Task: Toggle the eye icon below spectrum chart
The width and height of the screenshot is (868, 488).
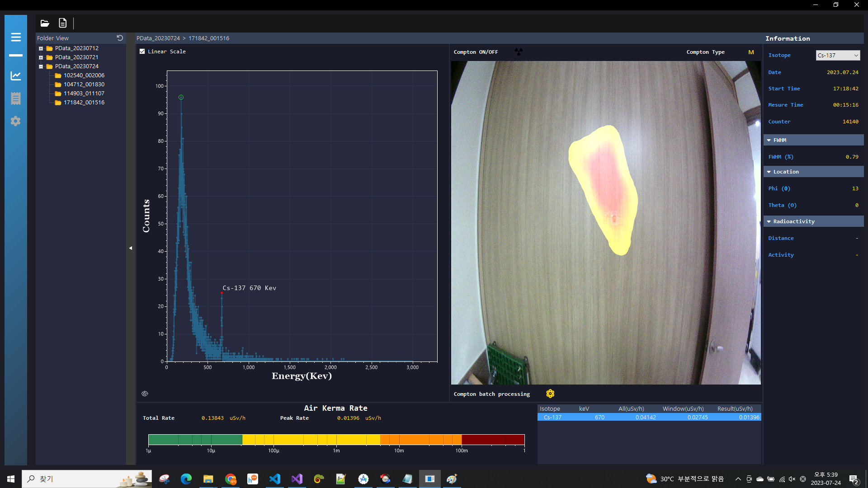Action: coord(145,394)
